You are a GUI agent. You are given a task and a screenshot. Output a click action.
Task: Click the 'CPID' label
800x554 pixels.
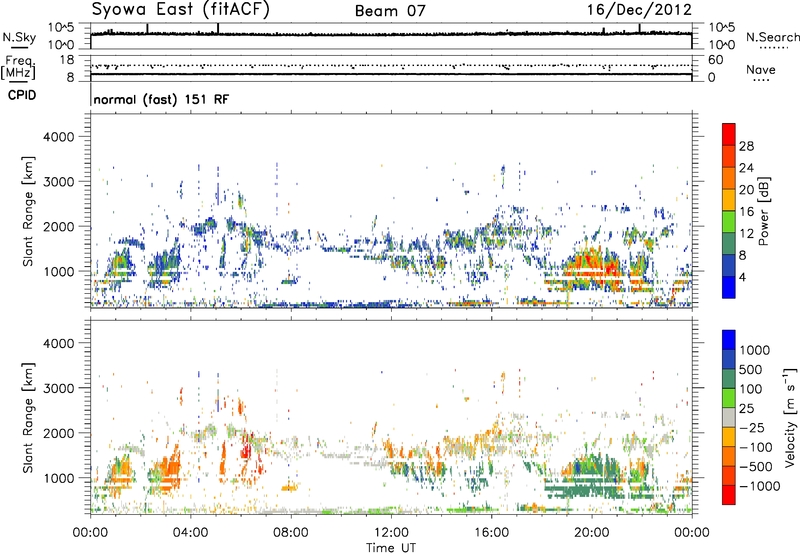pos(22,95)
